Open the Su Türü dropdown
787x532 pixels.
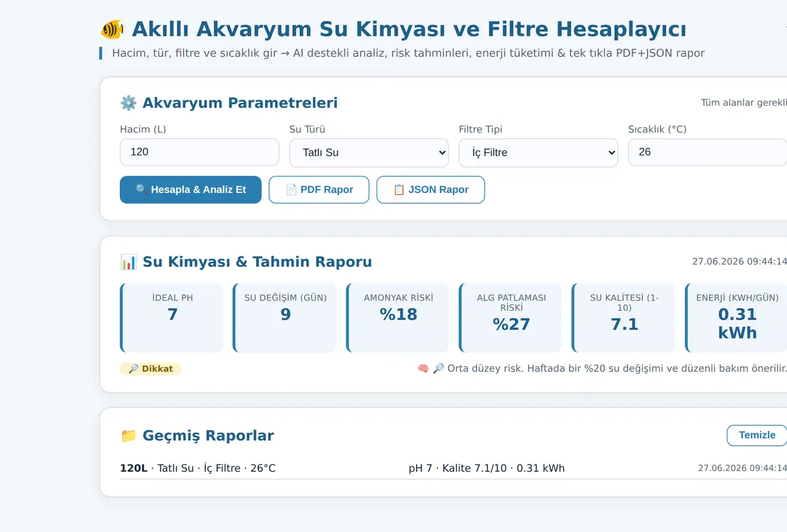[369, 153]
